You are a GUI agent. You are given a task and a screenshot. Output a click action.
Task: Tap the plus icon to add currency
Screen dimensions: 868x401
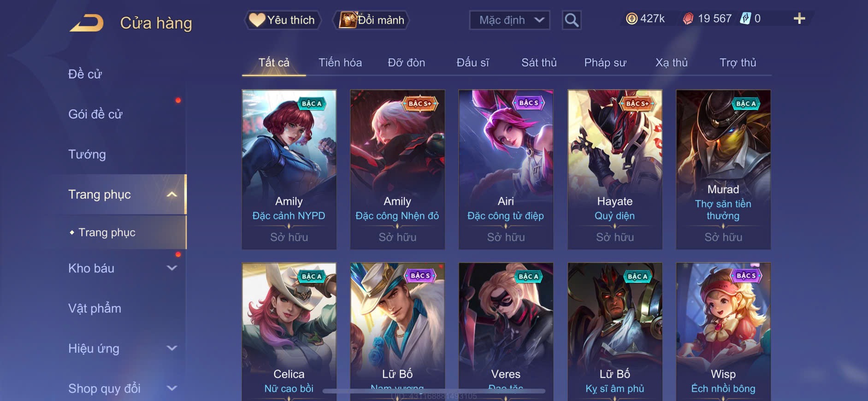click(799, 18)
